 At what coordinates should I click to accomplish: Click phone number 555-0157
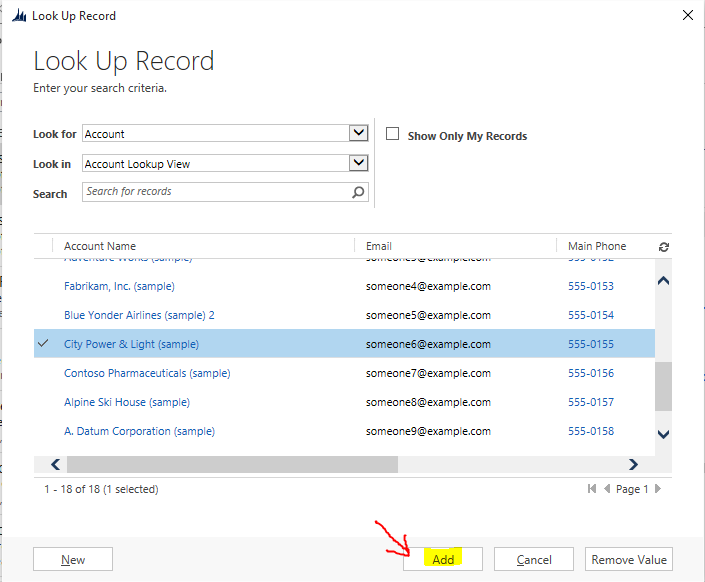tap(591, 402)
